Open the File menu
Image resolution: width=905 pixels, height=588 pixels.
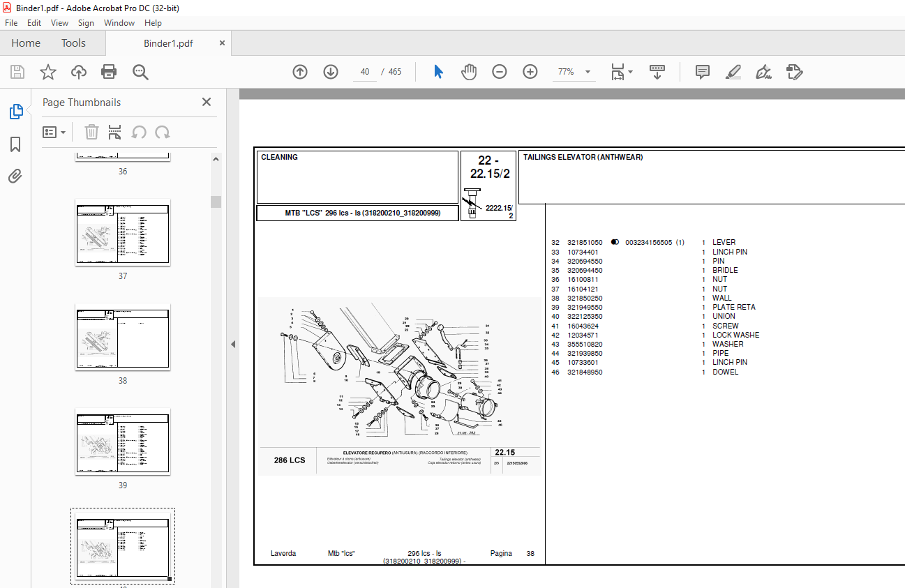[x=11, y=23]
